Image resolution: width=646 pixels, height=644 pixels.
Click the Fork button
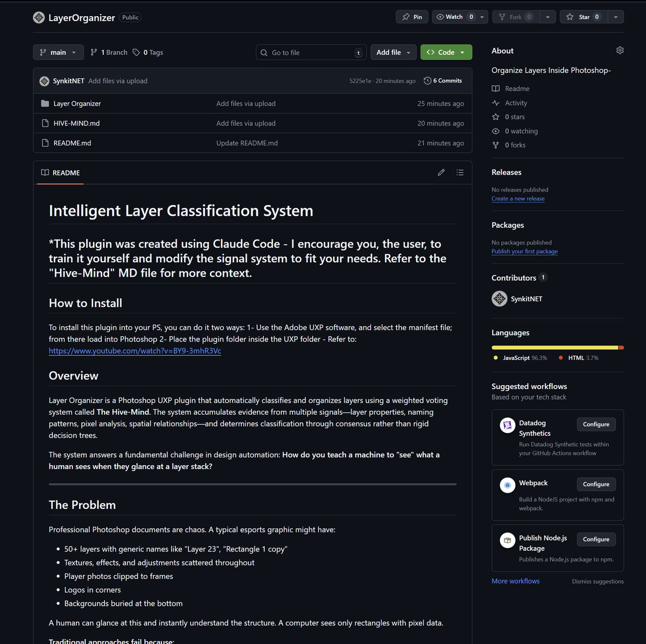coord(516,17)
